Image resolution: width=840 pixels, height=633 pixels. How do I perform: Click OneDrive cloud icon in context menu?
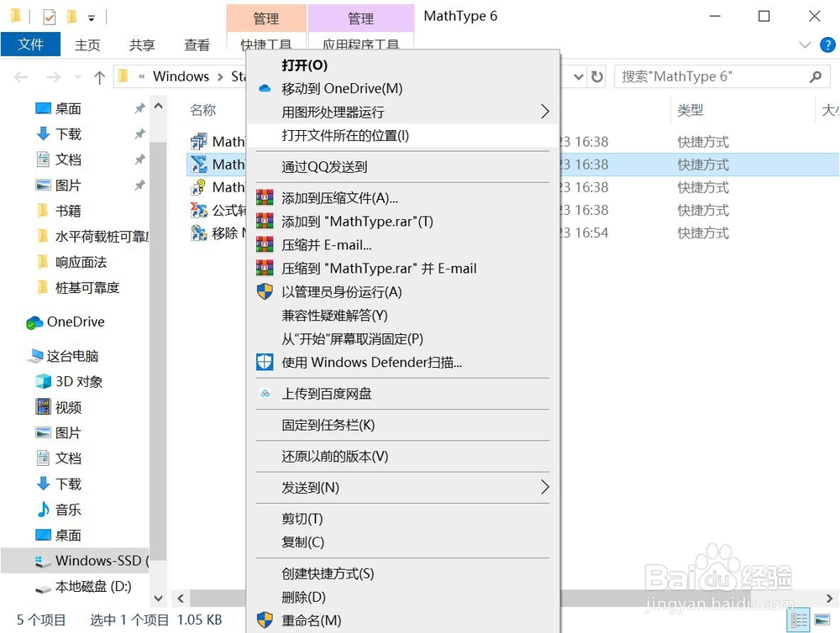click(x=265, y=88)
